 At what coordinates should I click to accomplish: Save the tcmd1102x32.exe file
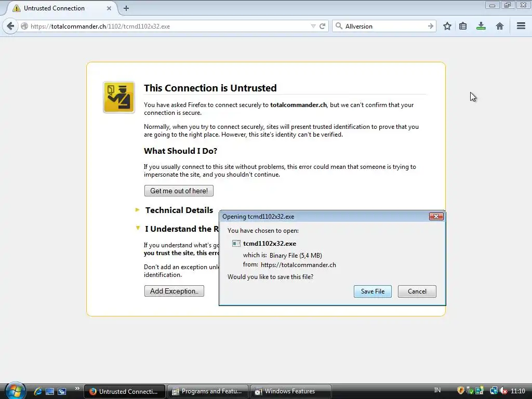[x=373, y=291]
